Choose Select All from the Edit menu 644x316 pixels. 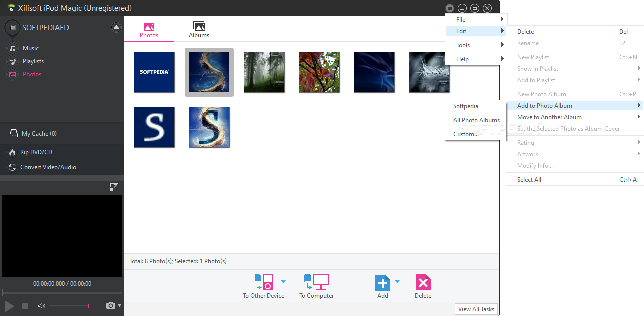pos(575,180)
